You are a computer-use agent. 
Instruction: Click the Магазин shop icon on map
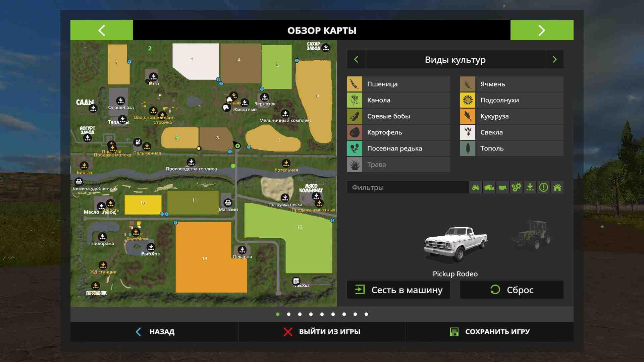[228, 202]
